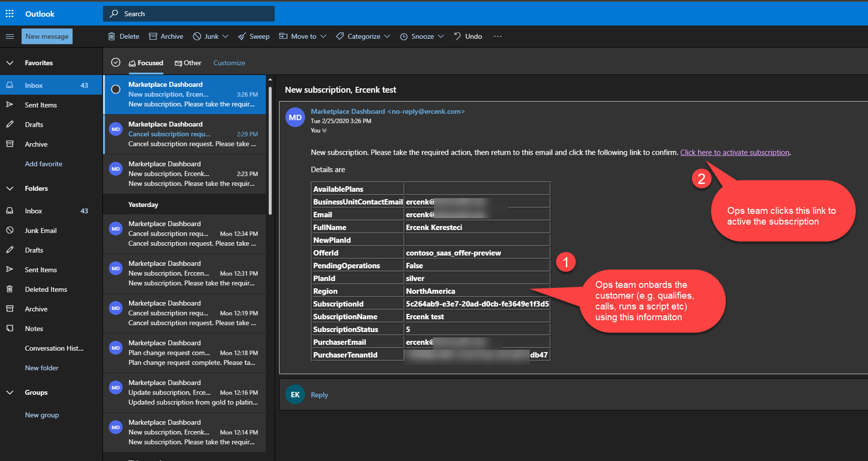The height and width of the screenshot is (461, 868).
Task: Click the Undo arrow icon
Action: [x=457, y=36]
